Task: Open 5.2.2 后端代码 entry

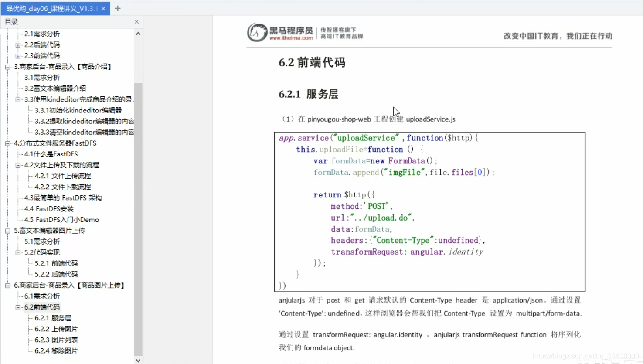Action: click(x=56, y=274)
